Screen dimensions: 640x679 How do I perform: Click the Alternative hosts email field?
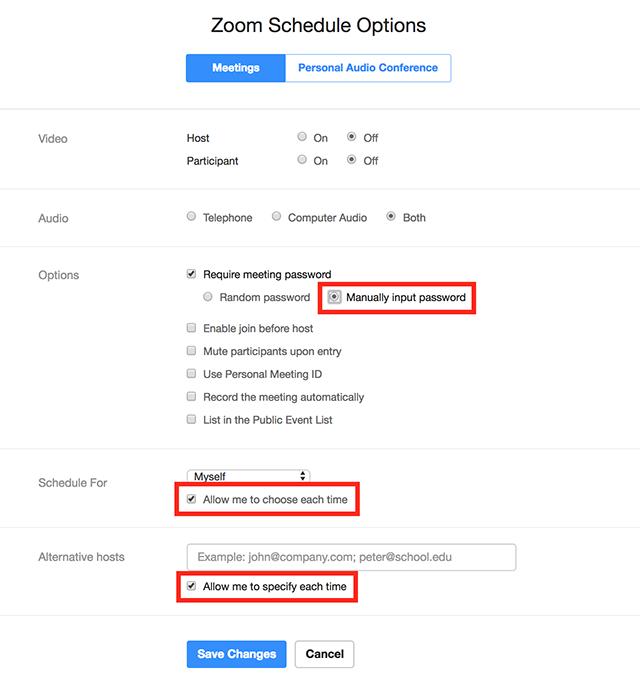tap(351, 557)
